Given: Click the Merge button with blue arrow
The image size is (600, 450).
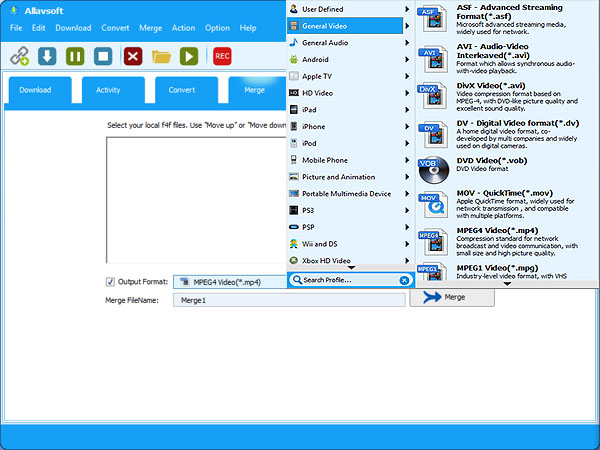Looking at the screenshot, I should click(x=452, y=297).
